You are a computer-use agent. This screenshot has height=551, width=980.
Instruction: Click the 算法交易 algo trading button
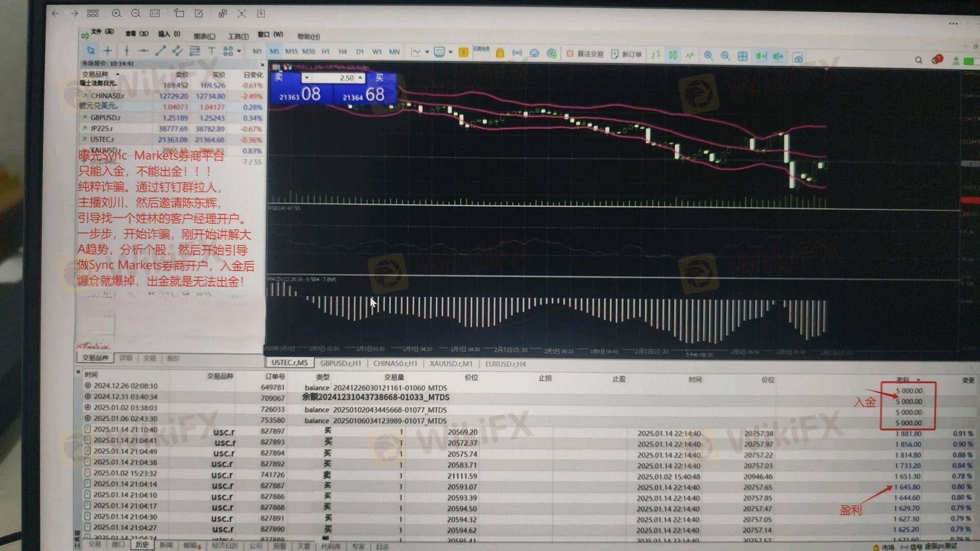click(x=585, y=54)
